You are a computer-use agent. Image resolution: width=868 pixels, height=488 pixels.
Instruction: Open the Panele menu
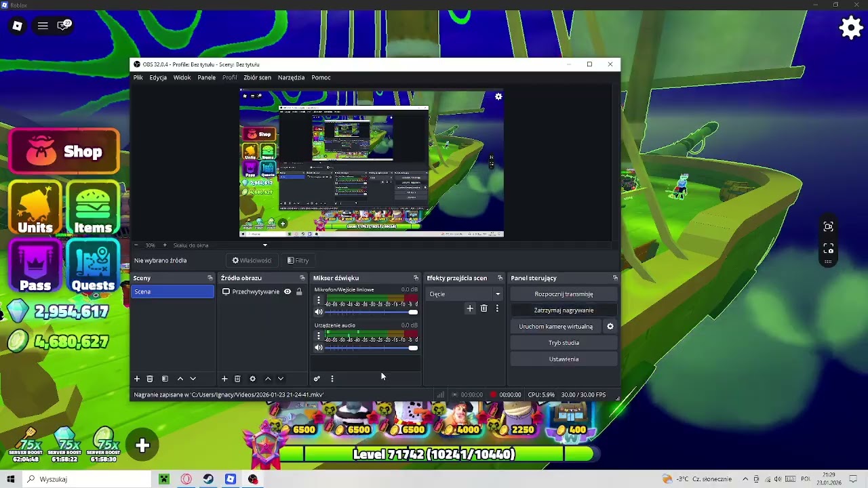[206, 77]
